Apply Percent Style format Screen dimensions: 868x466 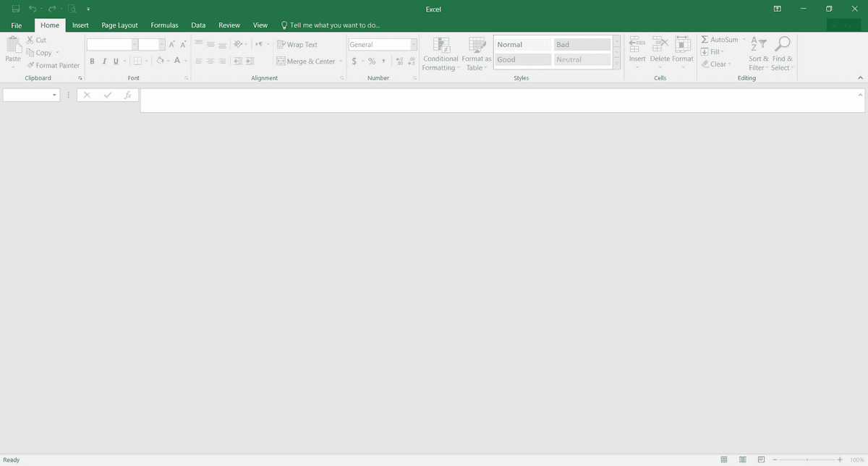[x=372, y=62]
